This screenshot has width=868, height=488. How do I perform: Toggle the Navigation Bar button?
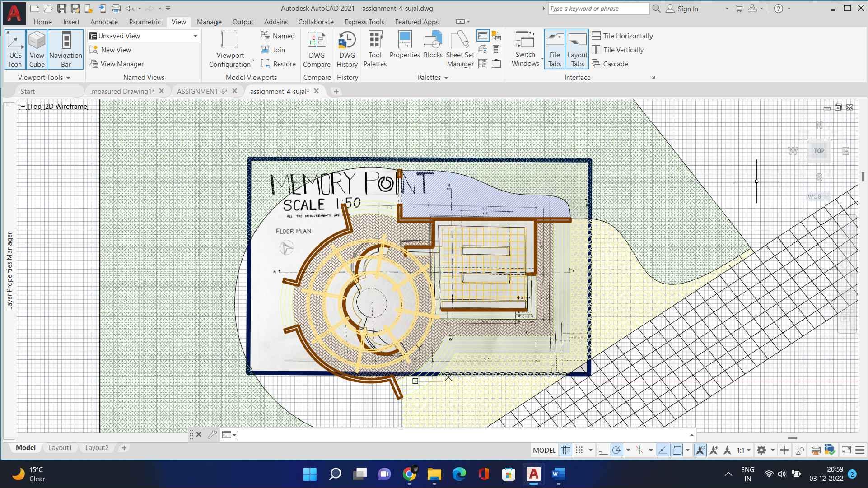point(66,49)
